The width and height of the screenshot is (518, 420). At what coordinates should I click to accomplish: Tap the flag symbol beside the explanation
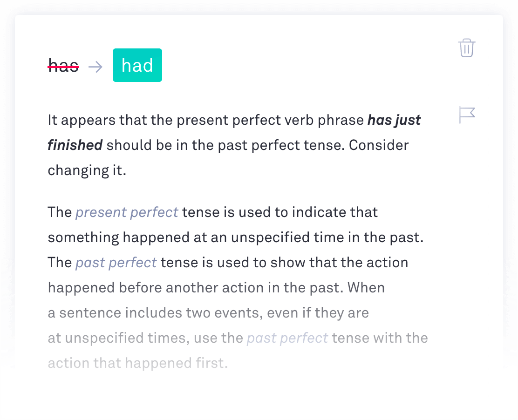(466, 115)
